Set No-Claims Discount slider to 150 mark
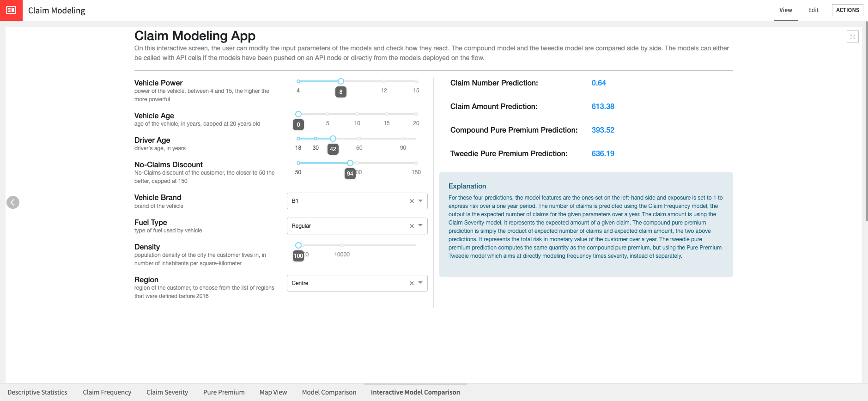868x401 pixels. click(416, 163)
